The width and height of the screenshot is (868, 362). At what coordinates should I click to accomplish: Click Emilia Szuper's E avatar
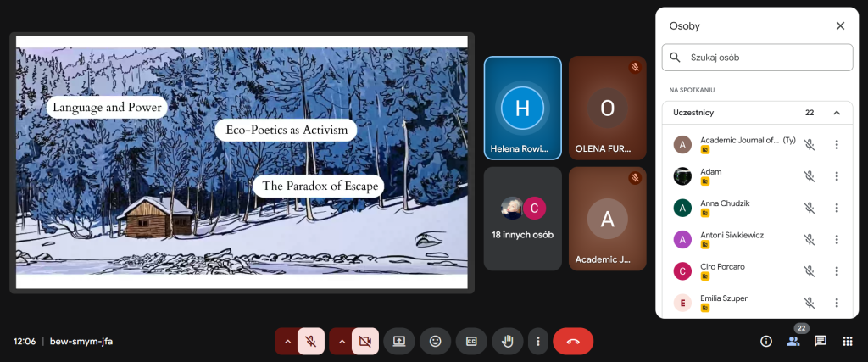tap(682, 303)
